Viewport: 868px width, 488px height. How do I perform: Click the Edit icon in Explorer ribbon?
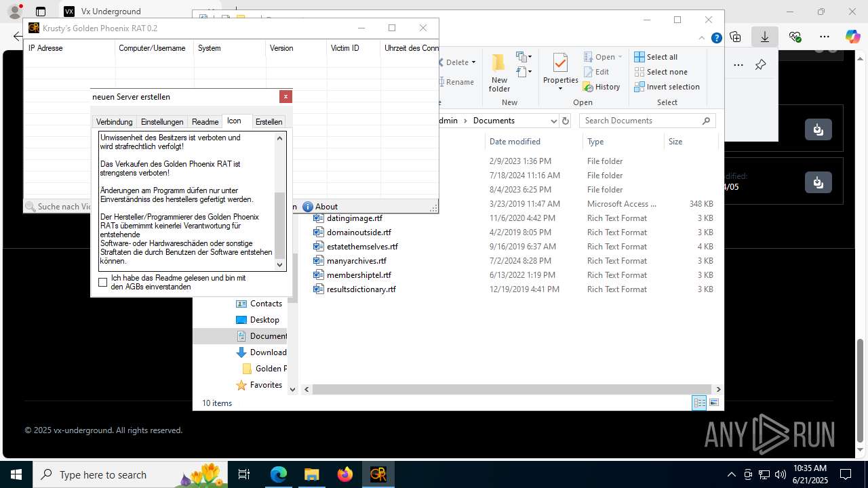587,72
